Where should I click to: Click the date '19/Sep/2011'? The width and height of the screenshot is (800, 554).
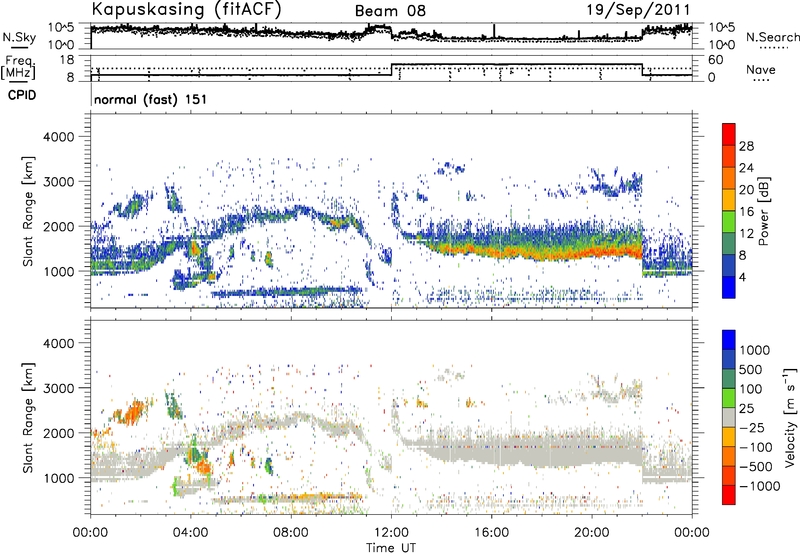click(x=638, y=10)
